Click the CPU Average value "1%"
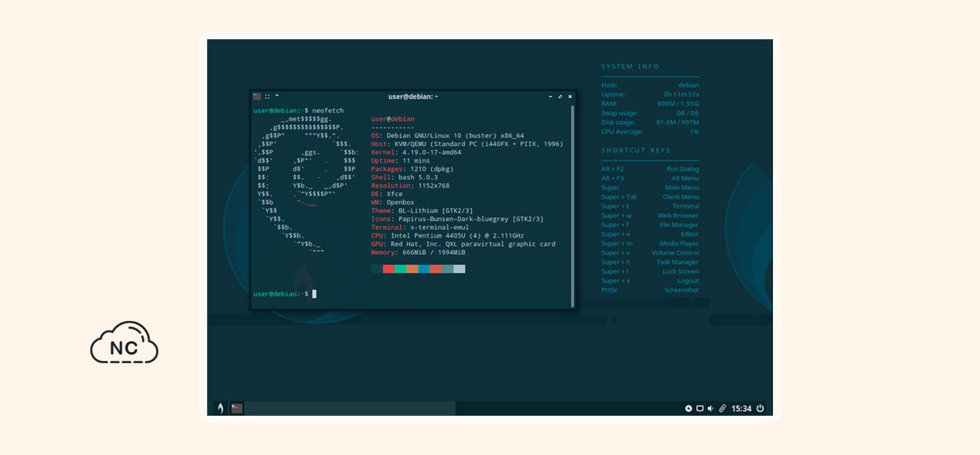The width and height of the screenshot is (980, 455). 695,132
